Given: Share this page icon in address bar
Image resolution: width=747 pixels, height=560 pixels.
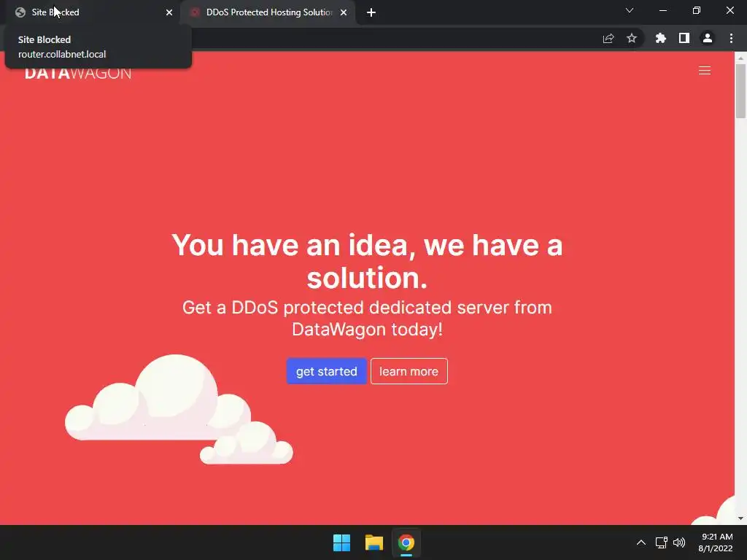Looking at the screenshot, I should pyautogui.click(x=608, y=39).
